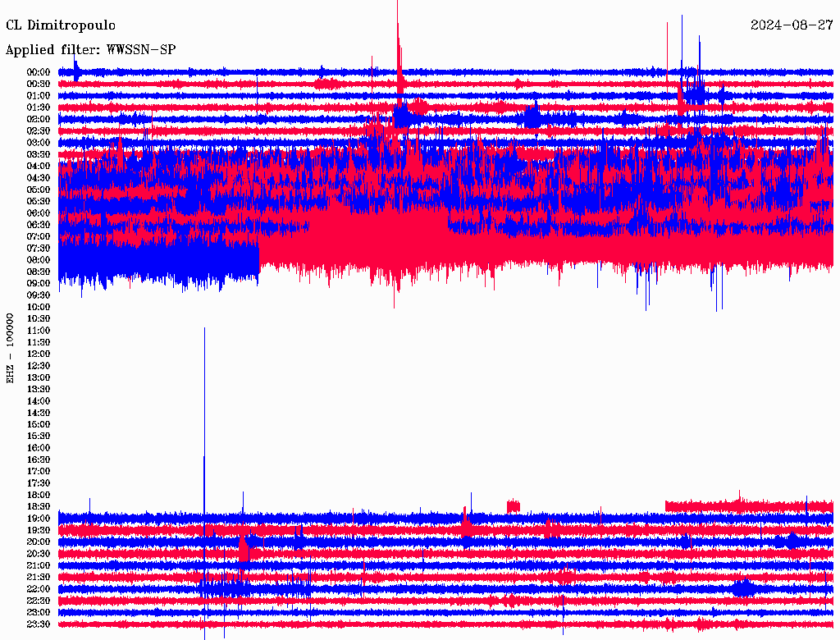840x640 pixels.
Task: Click the 21:30 time label
Action: pos(39,578)
